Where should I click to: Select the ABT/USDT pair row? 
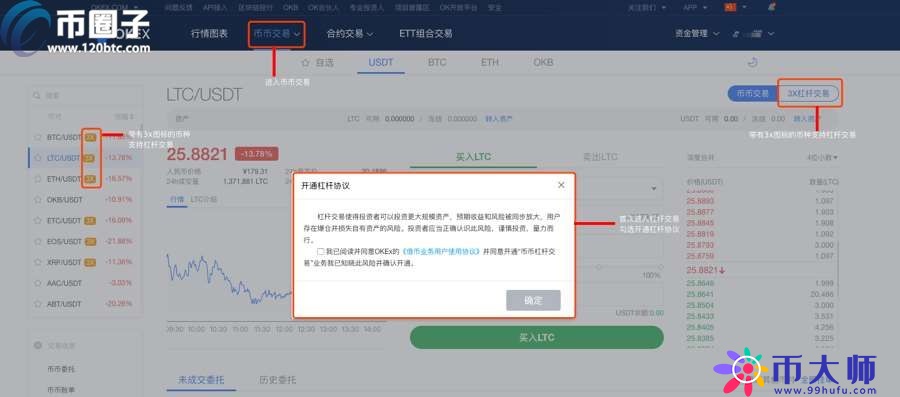(x=85, y=303)
